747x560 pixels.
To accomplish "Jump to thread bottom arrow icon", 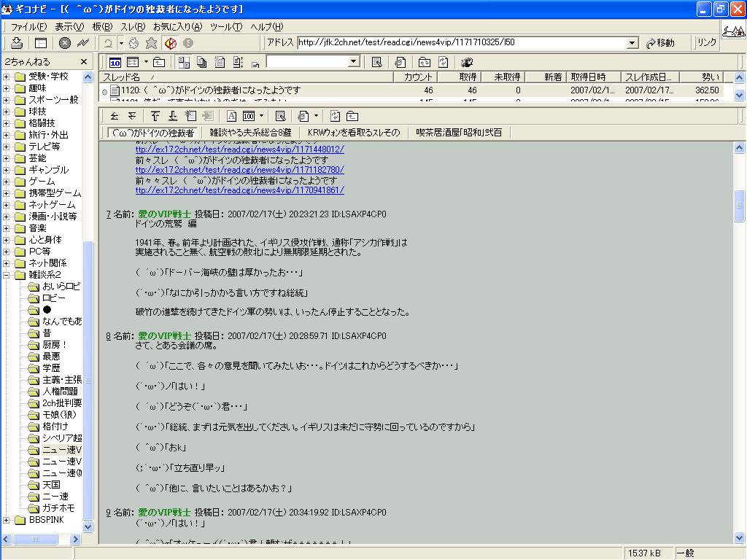I will click(x=173, y=116).
